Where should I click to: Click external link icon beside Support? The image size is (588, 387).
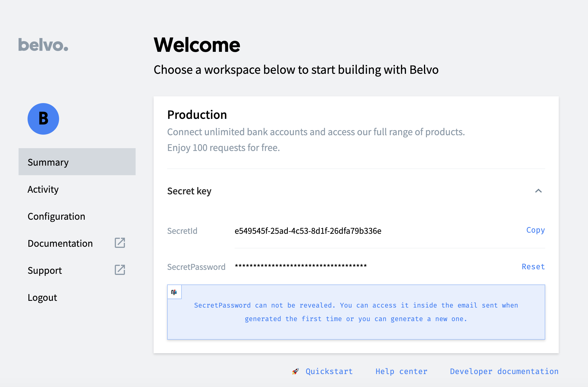[120, 270]
